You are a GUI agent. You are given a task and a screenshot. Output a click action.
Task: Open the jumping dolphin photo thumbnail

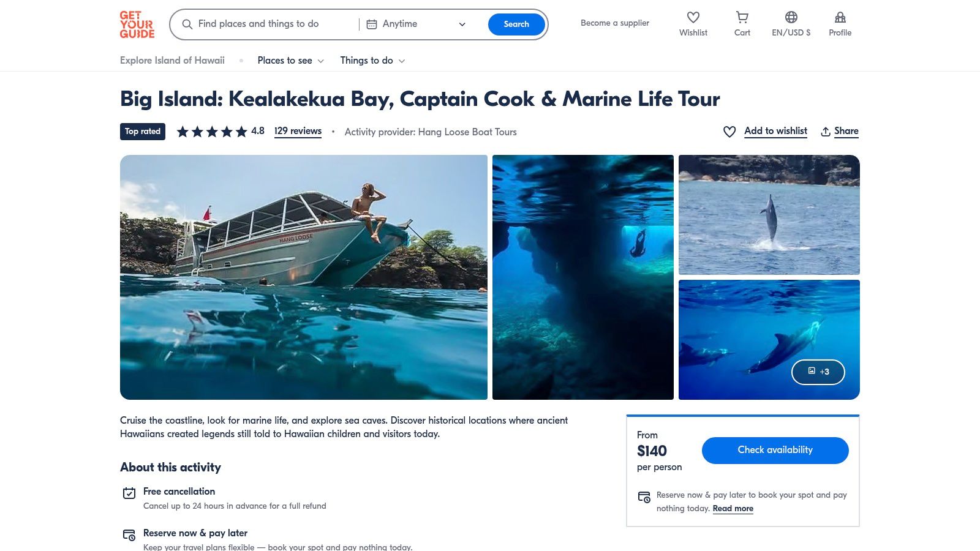tap(769, 214)
